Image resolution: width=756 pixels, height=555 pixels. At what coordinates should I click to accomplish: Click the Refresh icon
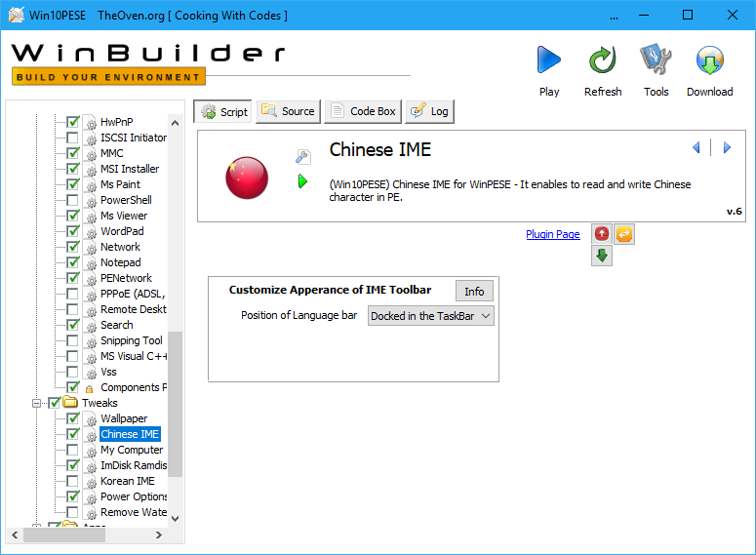tap(603, 59)
